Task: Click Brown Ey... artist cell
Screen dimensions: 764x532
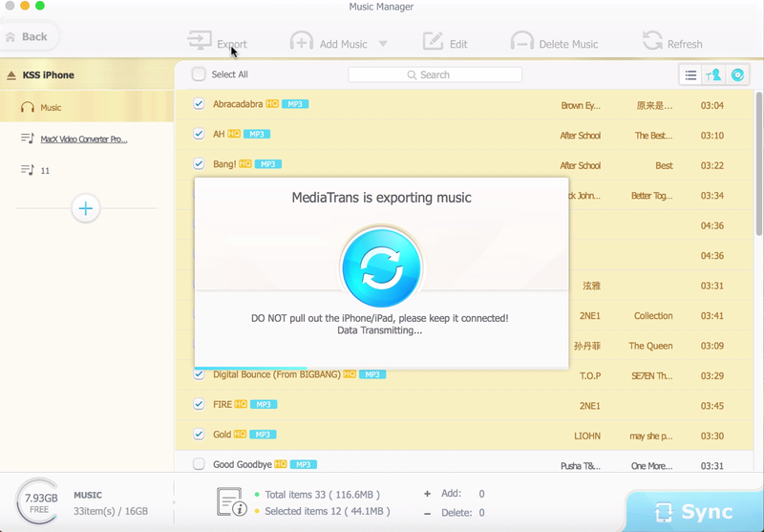Action: 581,105
